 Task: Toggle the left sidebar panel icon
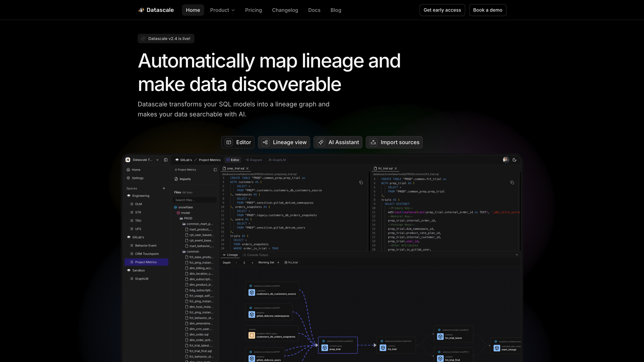coord(166,160)
